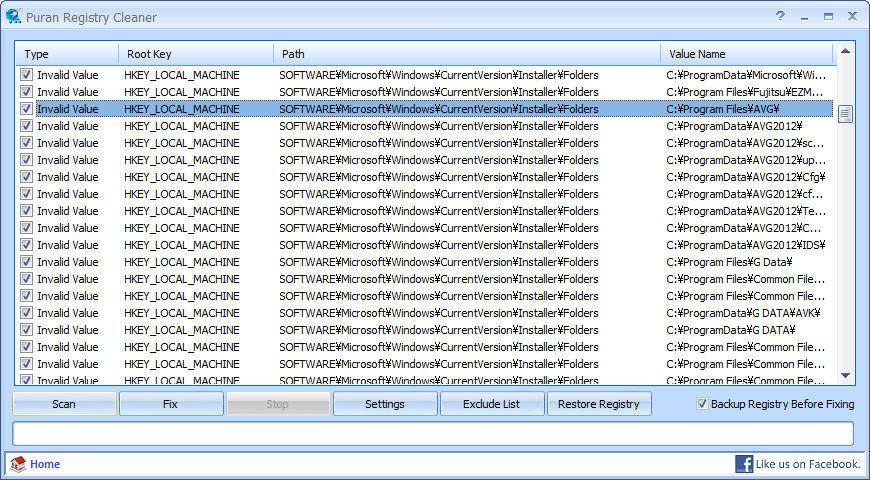Click the grayed-out Stop button
This screenshot has height=480, width=870.
point(277,404)
